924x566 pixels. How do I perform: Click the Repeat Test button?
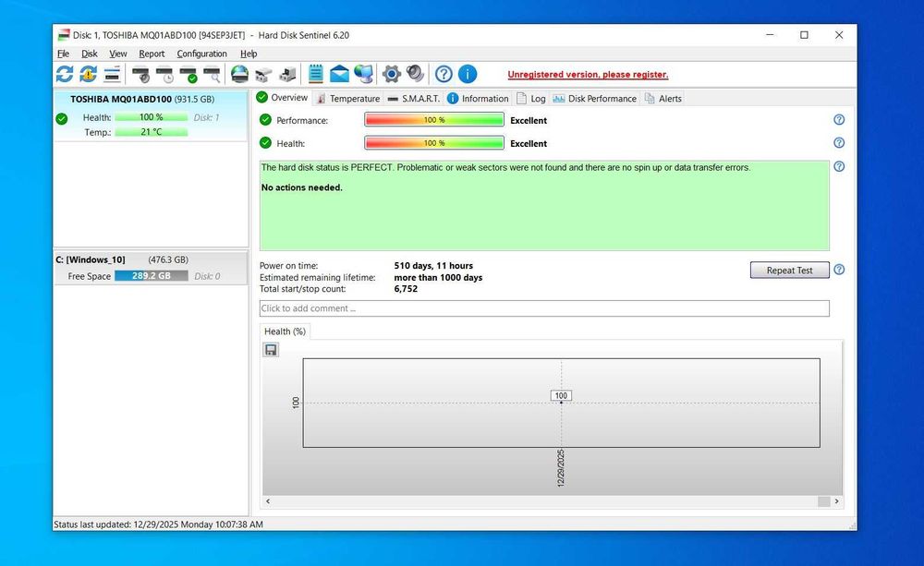coord(790,270)
